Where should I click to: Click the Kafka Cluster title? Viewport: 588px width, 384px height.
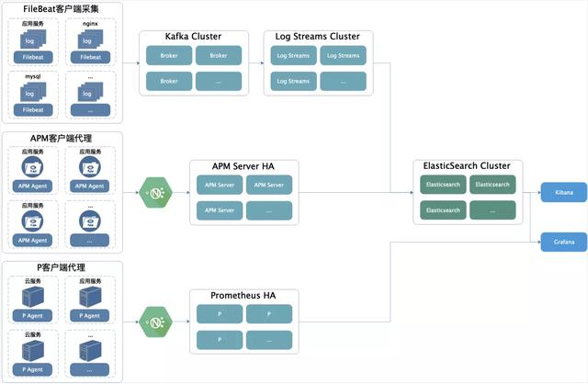click(193, 37)
